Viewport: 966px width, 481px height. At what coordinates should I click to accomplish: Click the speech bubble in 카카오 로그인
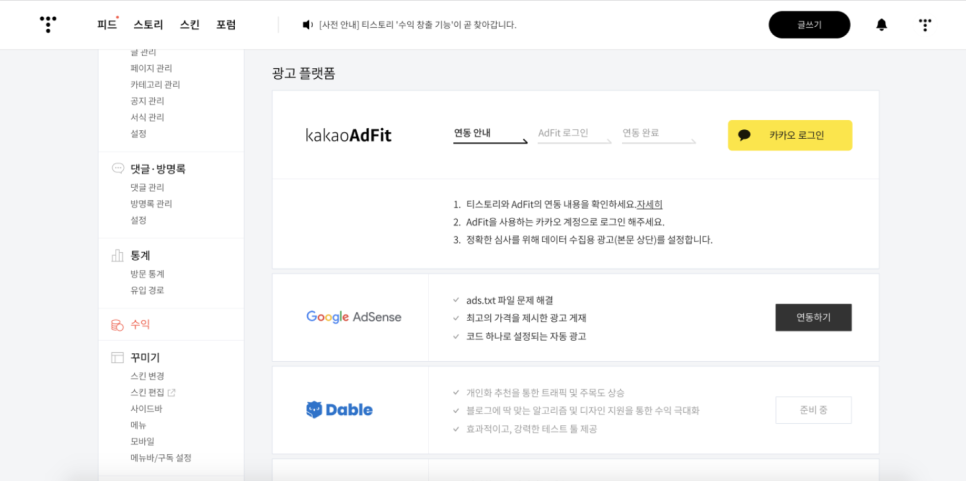pyautogui.click(x=744, y=135)
